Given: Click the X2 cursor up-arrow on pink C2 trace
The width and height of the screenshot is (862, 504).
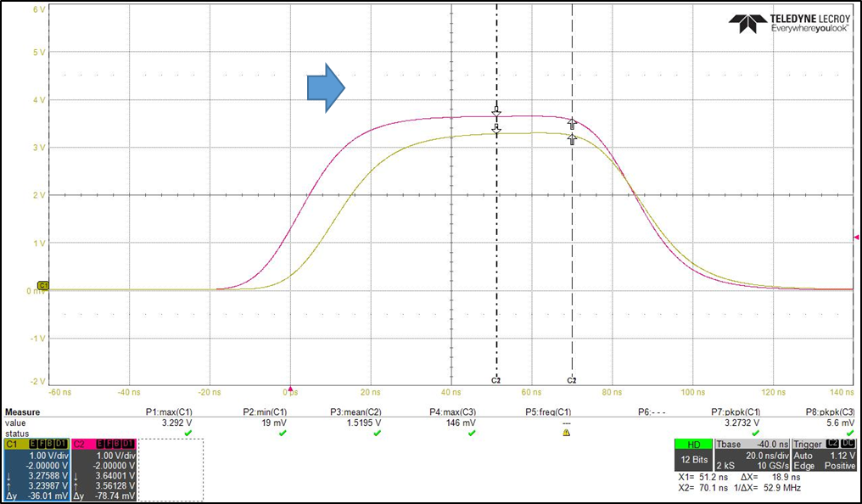Looking at the screenshot, I should click(572, 124).
